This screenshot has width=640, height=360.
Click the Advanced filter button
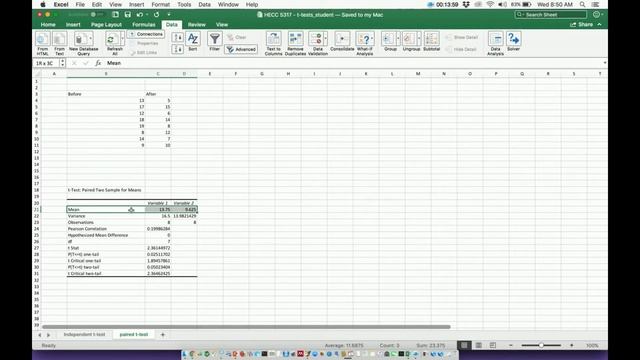[x=241, y=49]
